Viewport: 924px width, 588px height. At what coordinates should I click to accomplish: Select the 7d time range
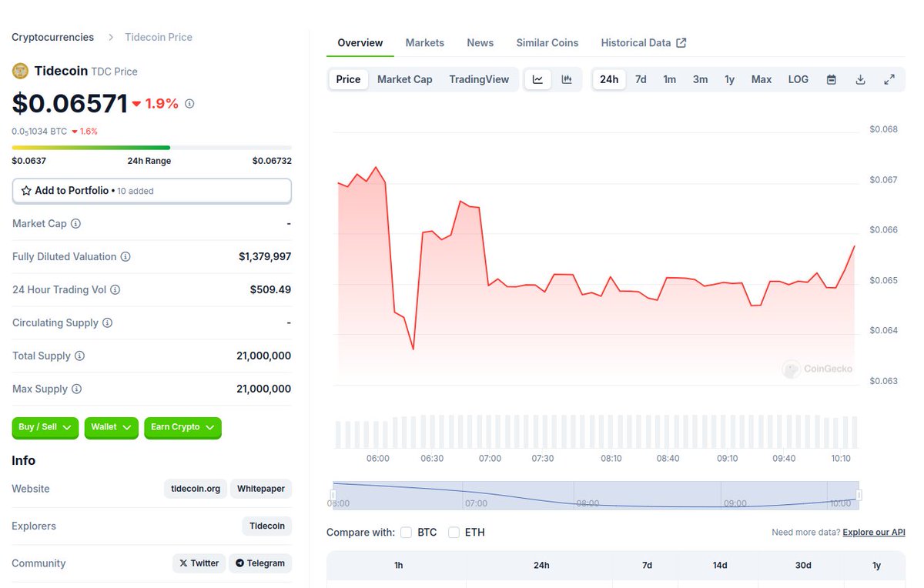(x=641, y=79)
